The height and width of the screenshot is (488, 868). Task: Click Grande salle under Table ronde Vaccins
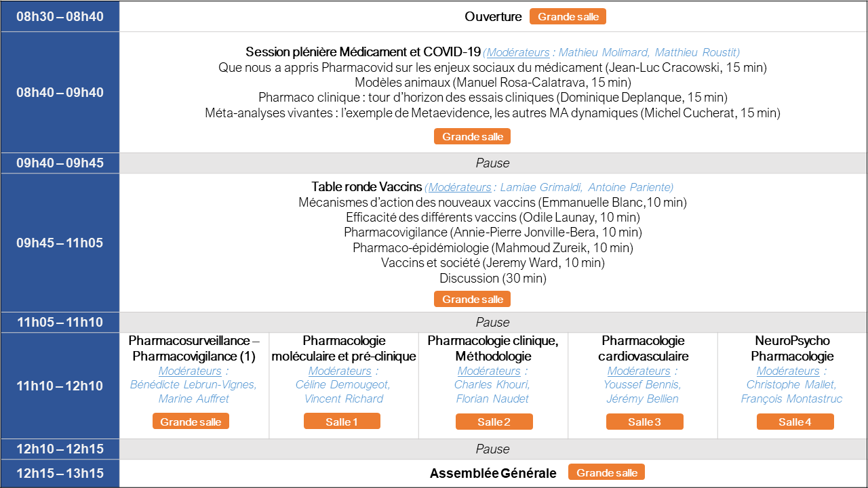[x=472, y=299]
